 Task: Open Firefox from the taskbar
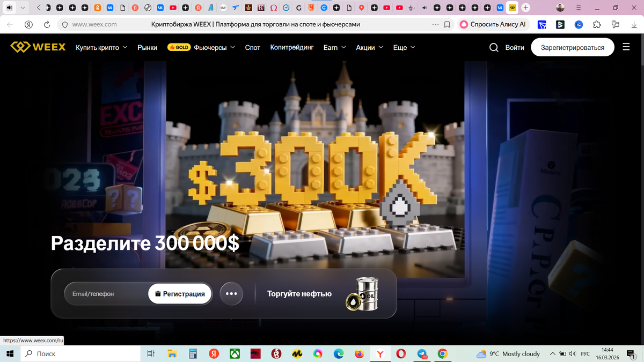[x=360, y=353]
